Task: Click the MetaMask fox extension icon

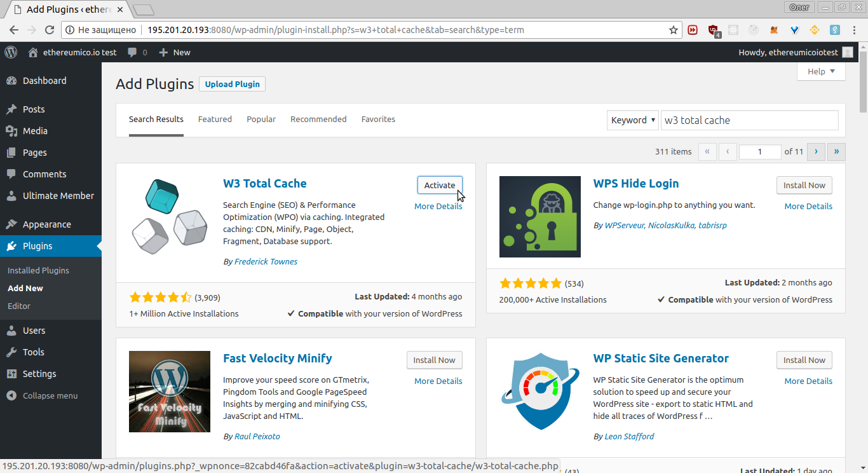Action: tap(774, 30)
